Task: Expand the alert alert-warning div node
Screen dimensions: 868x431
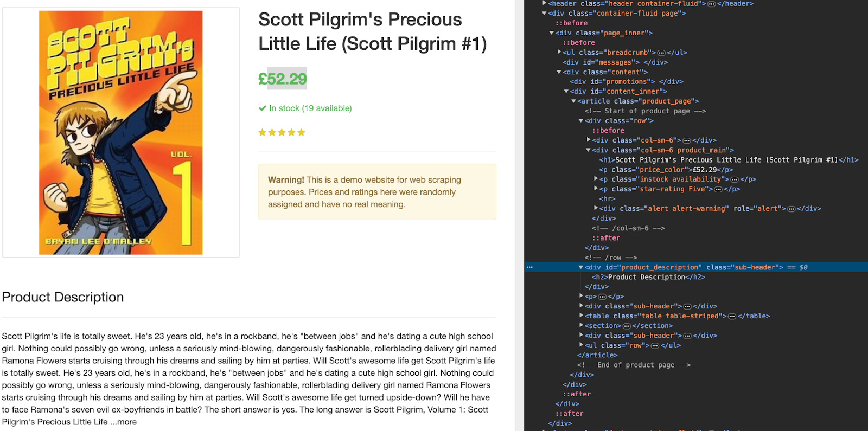Action: click(x=596, y=208)
